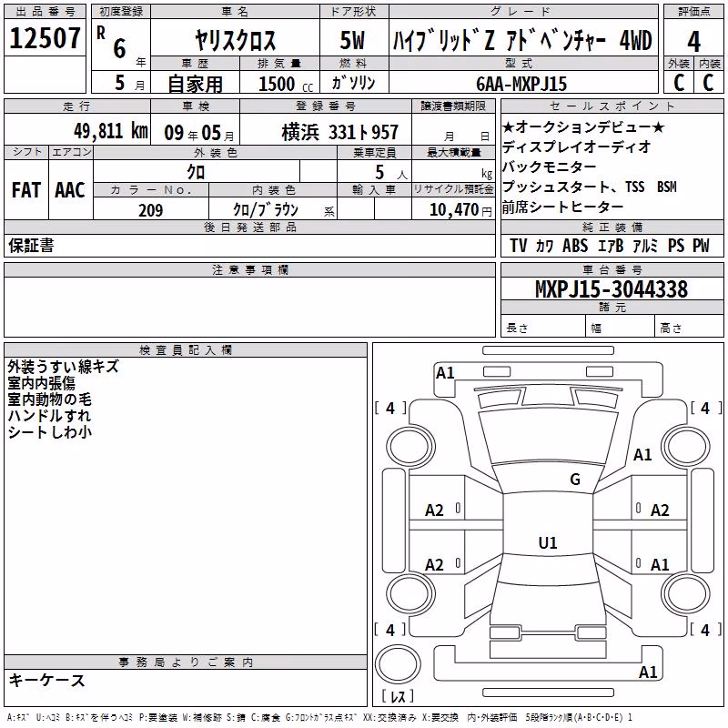Click the 事務局よりご案内 header
This screenshot has width=728, height=728.
186,662
